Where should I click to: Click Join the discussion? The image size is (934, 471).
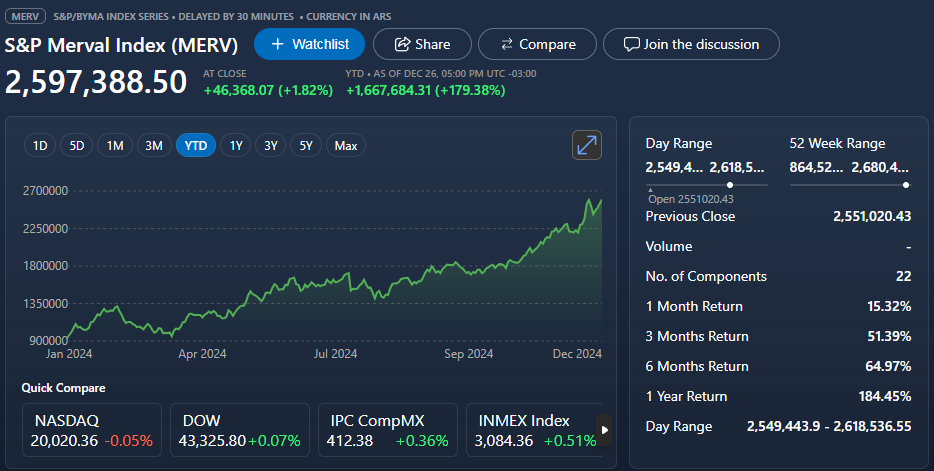click(691, 44)
